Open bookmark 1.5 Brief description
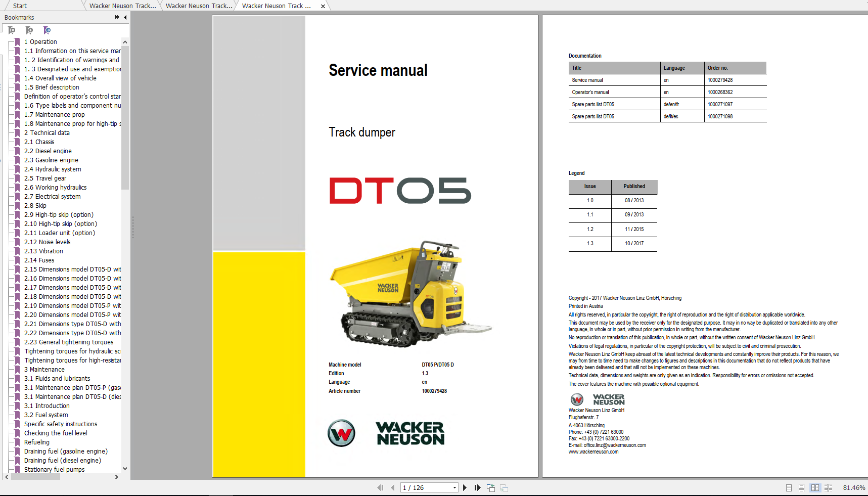 point(52,87)
